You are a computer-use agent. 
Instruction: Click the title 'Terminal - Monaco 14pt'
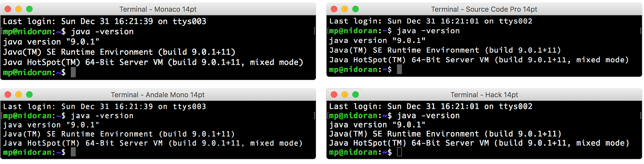158,9
